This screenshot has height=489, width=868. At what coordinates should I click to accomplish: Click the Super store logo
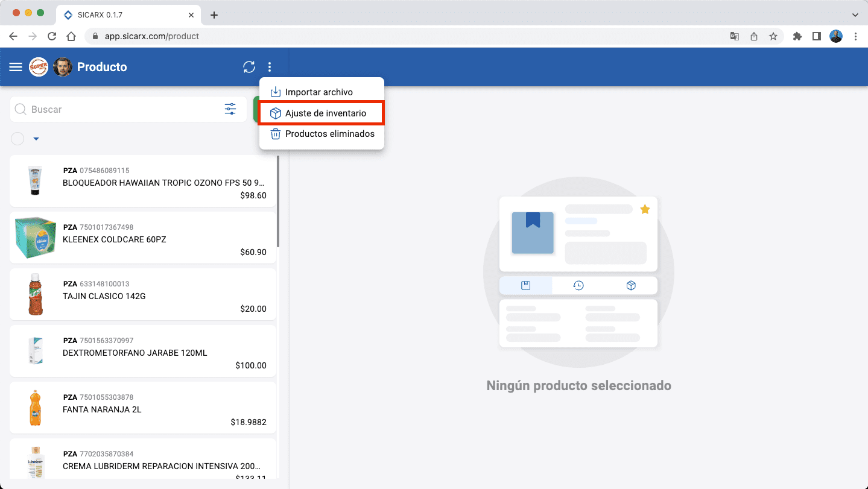tap(39, 67)
